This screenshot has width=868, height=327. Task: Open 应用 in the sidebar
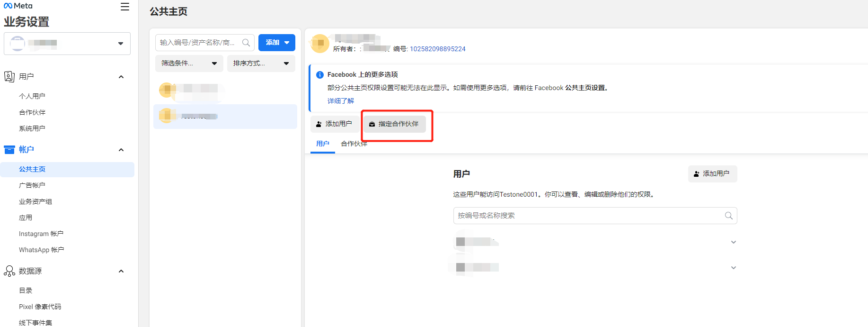coord(26,218)
